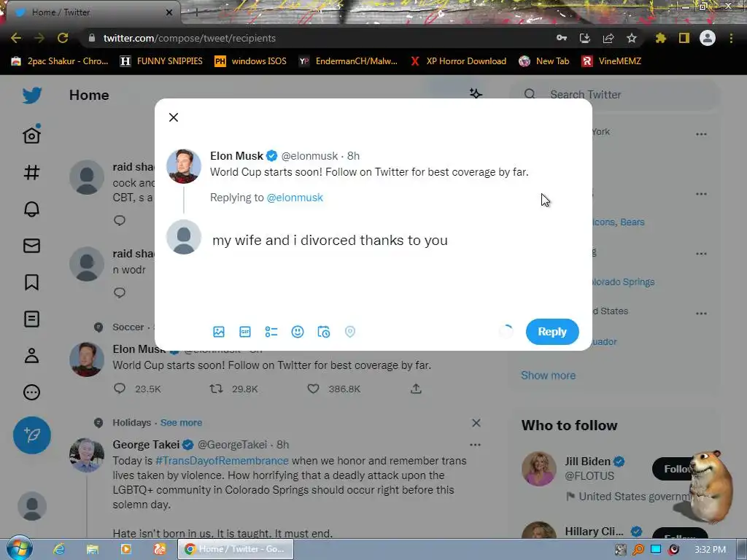Open the FUNNY SNIPPIES bookmark
This screenshot has height=560, width=747.
coord(161,61)
